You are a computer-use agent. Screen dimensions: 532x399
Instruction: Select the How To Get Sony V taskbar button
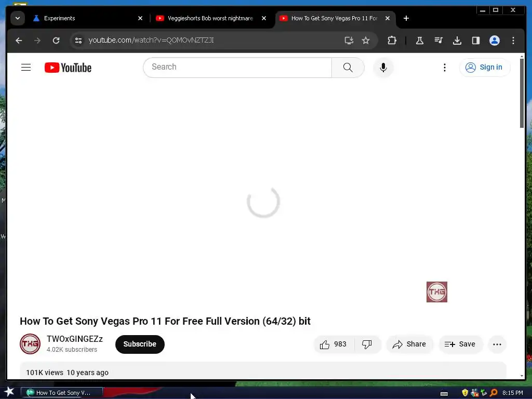pos(62,393)
